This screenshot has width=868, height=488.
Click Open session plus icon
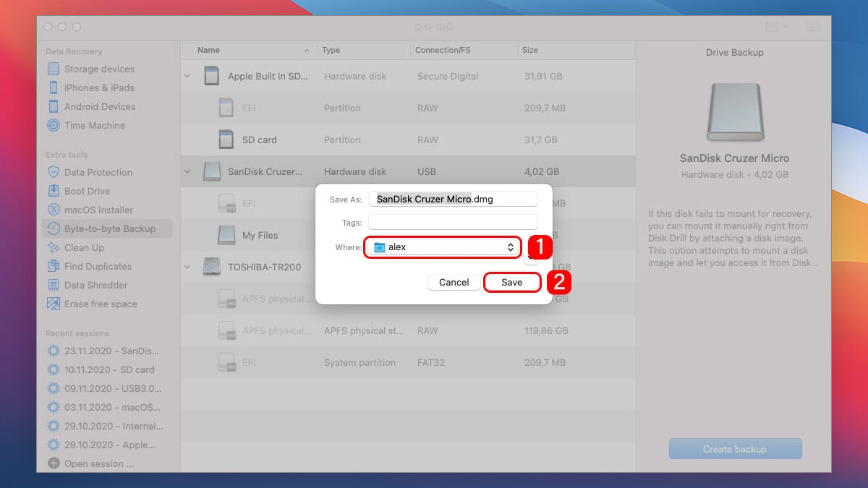coord(54,463)
